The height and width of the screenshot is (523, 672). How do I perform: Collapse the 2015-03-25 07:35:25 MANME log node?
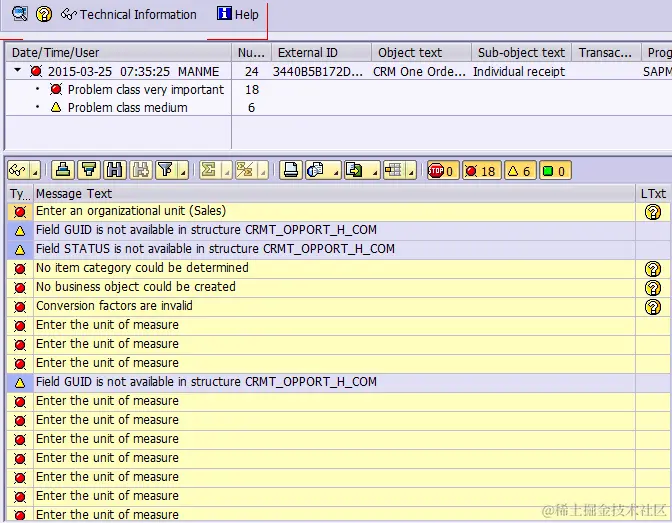click(17, 70)
